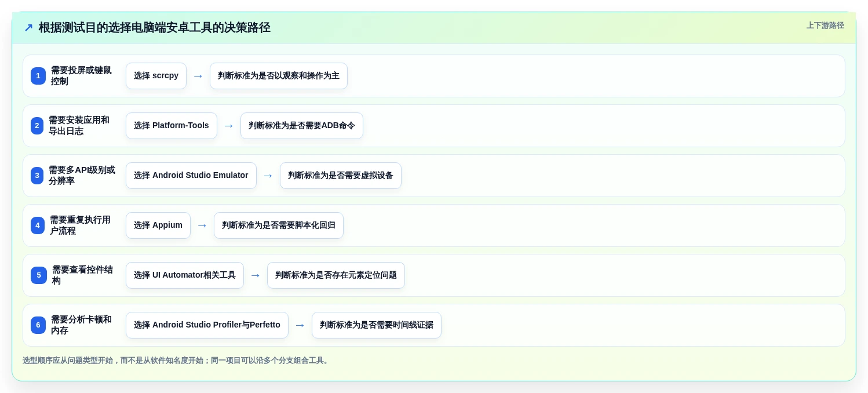This screenshot has width=868, height=393.
Task: Click the 上下游路径 label
Action: point(825,26)
